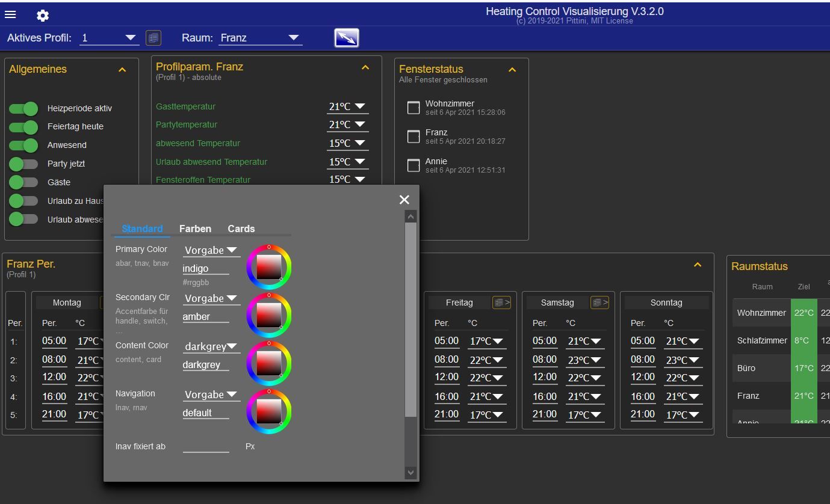Close the color settings dialog
This screenshot has height=504, width=830.
[404, 200]
